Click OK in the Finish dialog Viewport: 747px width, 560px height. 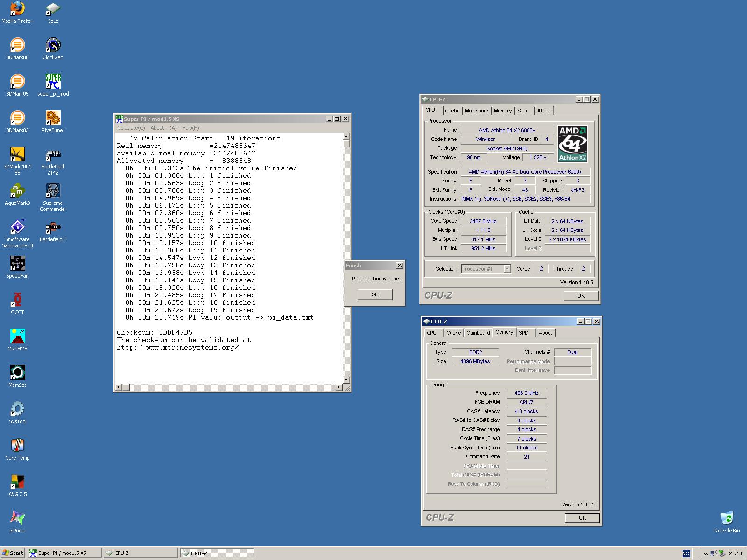[374, 294]
